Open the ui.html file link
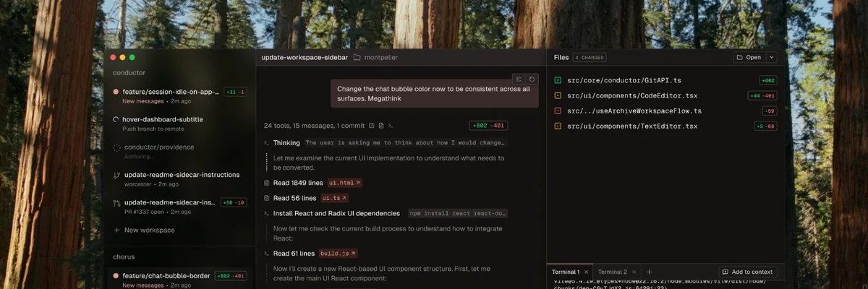Image resolution: width=868 pixels, height=289 pixels. [344, 183]
